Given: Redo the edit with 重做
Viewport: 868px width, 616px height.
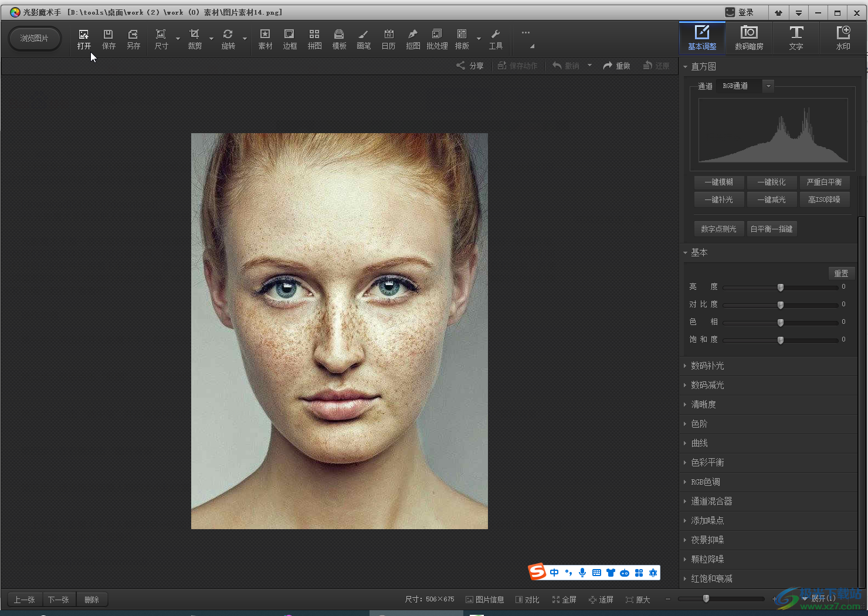Looking at the screenshot, I should point(616,66).
